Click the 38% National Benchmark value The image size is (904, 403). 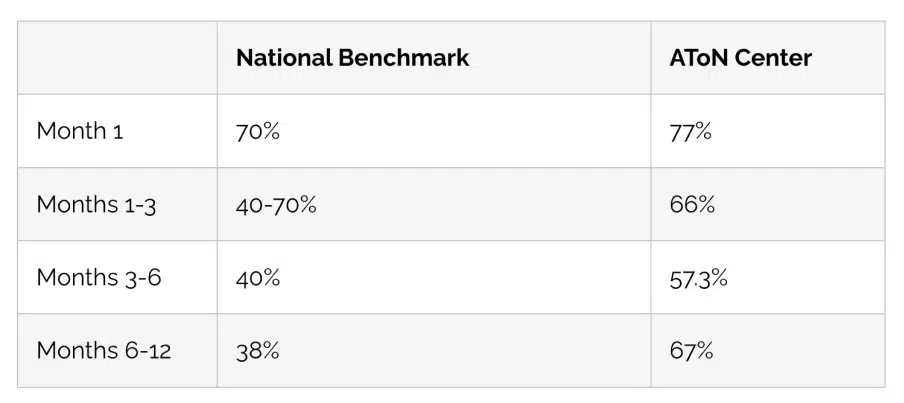point(258,350)
